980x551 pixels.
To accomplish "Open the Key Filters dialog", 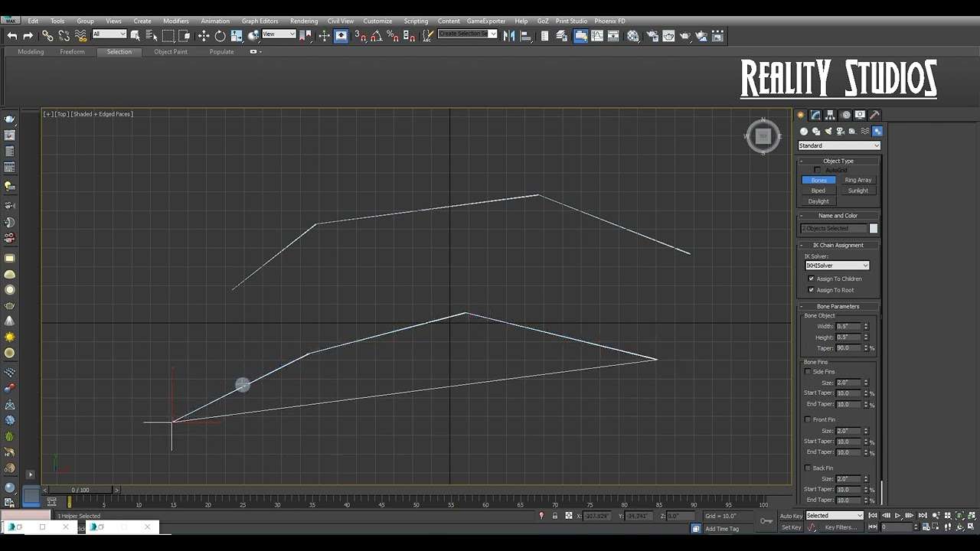I will point(841,527).
